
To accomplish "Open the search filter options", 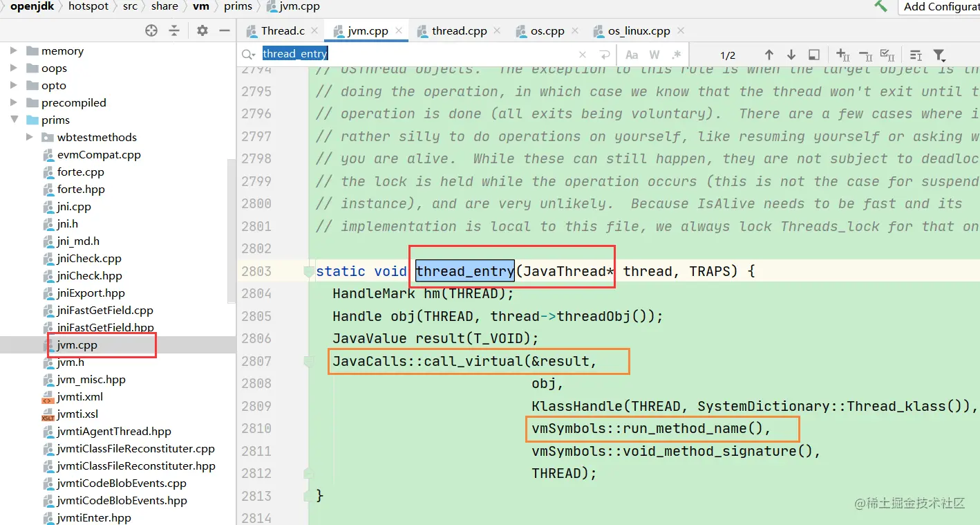I will click(x=939, y=55).
